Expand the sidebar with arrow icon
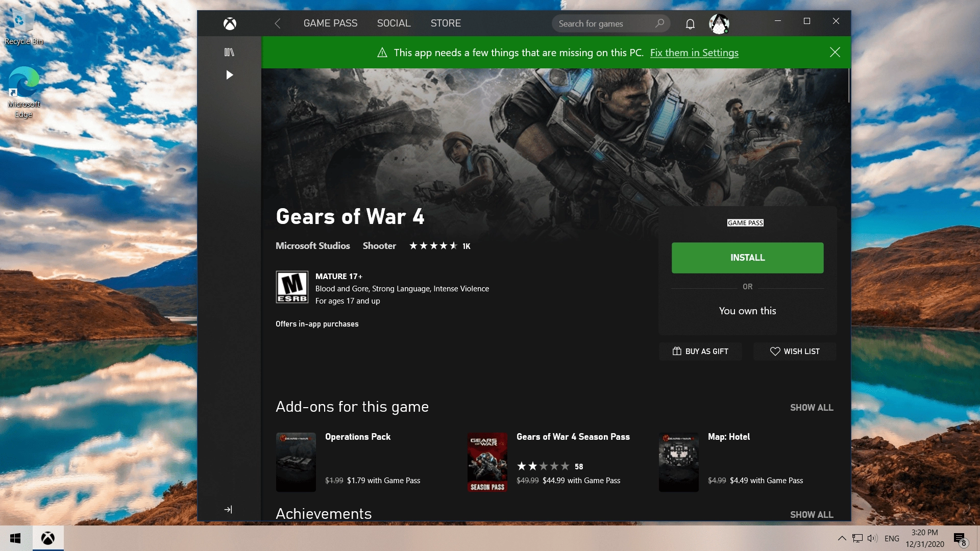 click(x=228, y=509)
